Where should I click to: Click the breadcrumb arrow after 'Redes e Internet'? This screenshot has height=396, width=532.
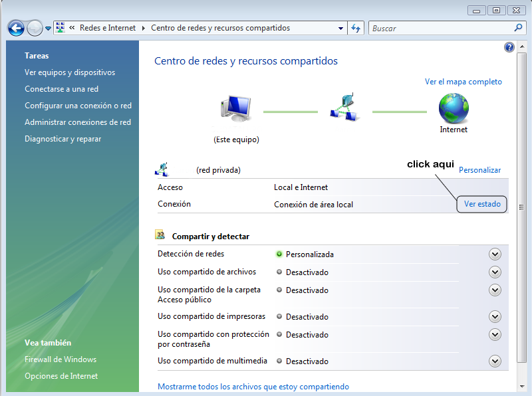[x=144, y=28]
